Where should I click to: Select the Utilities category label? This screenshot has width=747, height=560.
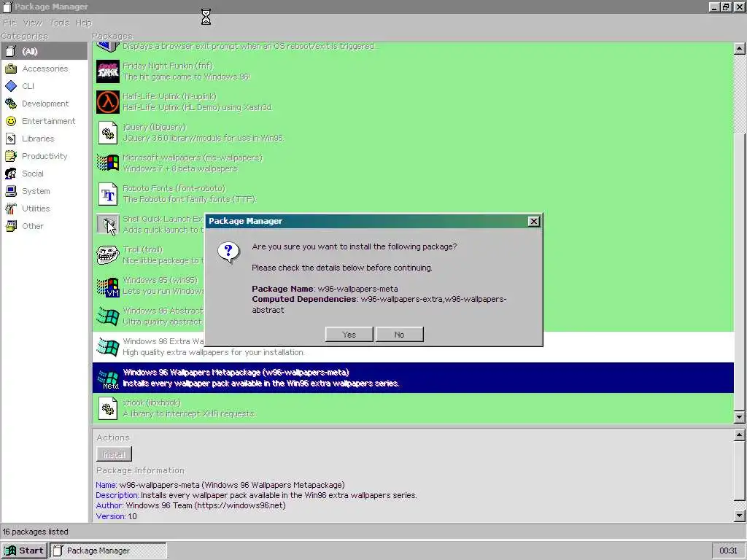coord(36,209)
